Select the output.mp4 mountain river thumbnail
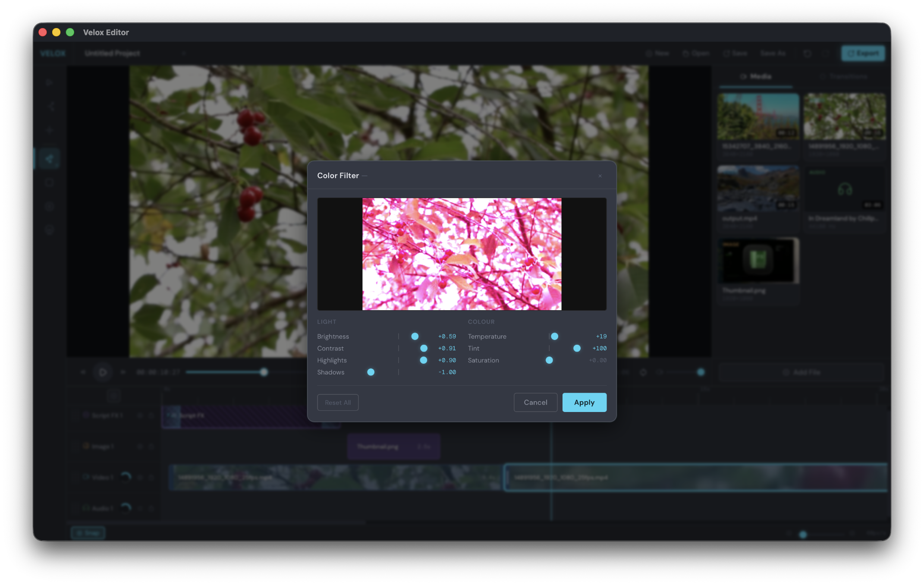The height and width of the screenshot is (585, 924). point(758,189)
